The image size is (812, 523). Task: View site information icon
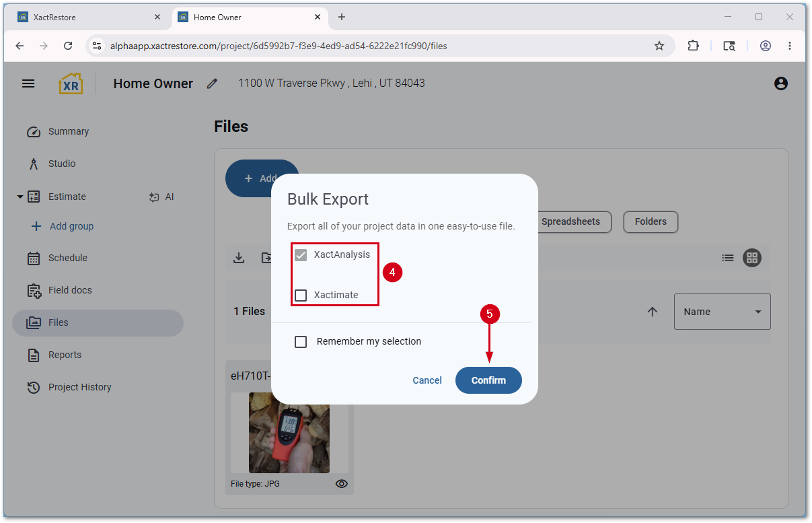point(97,46)
